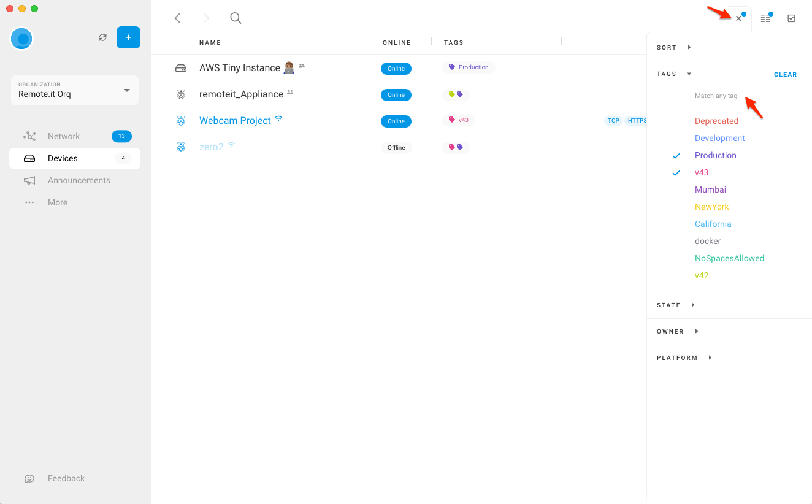Viewport: 812px width, 504px height.
Task: Click the Online badge for remoteit_Appliance
Action: (x=396, y=94)
